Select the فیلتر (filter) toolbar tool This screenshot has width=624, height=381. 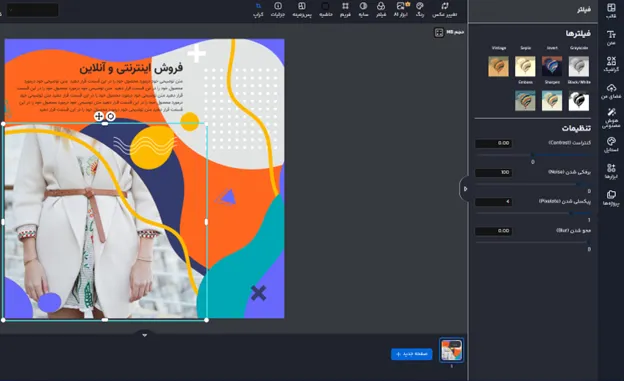click(381, 10)
